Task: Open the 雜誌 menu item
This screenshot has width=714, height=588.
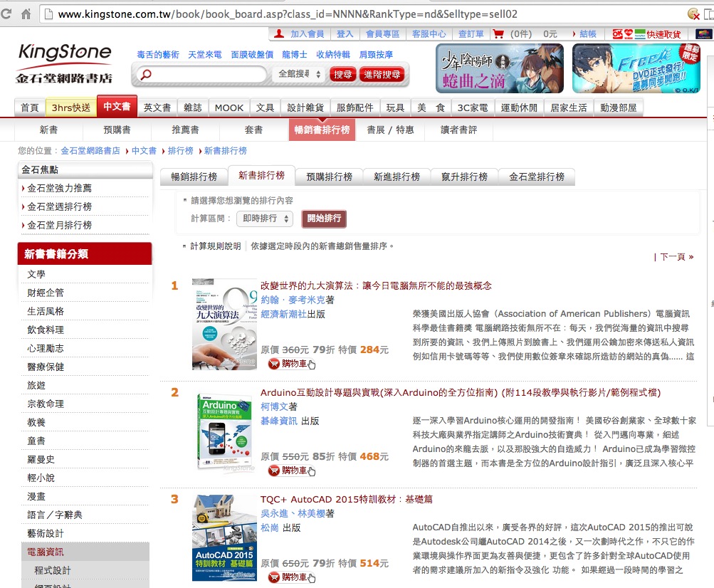Action: pyautogui.click(x=193, y=108)
